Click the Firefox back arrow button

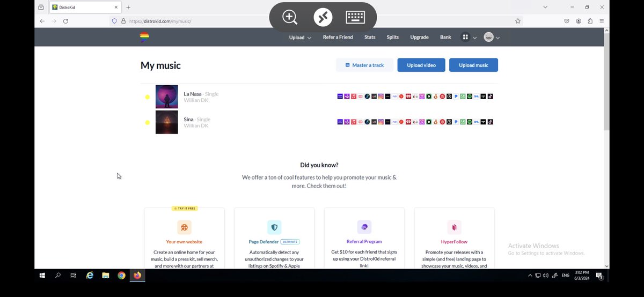(42, 21)
